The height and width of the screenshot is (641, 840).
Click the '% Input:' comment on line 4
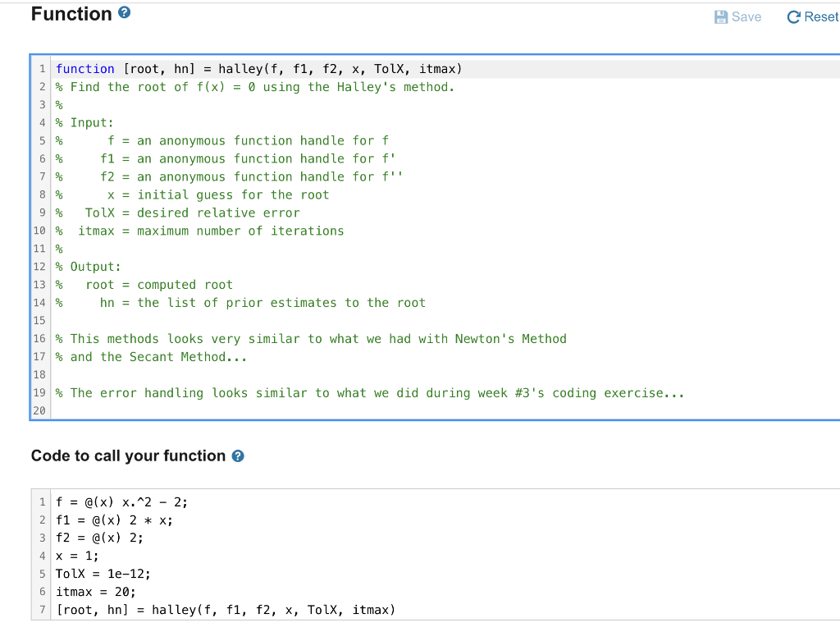90,122
